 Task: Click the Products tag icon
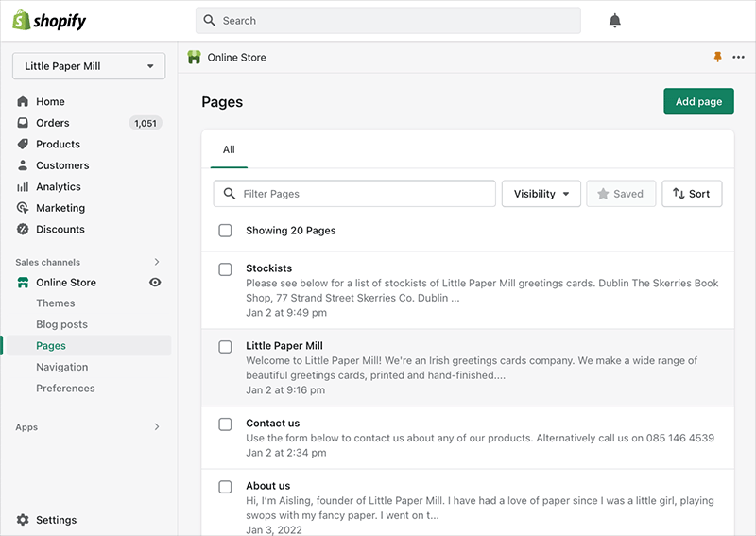[23, 144]
